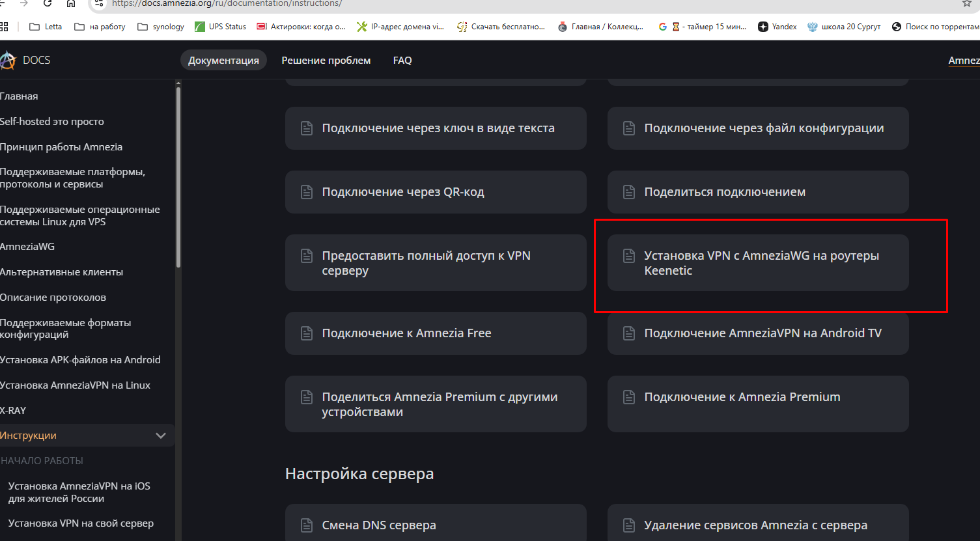
Task: Open the «Главная / Коллекц...» bookmark
Action: click(601, 27)
